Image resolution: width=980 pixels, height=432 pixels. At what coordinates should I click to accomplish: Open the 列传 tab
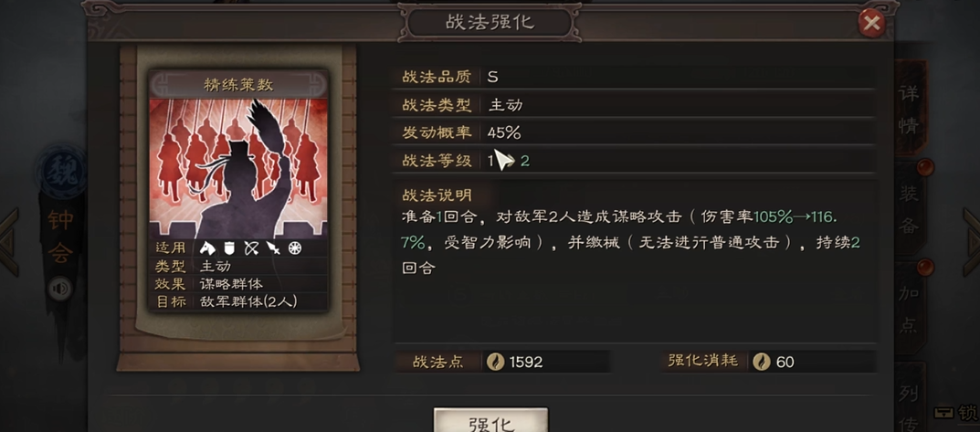[910, 400]
